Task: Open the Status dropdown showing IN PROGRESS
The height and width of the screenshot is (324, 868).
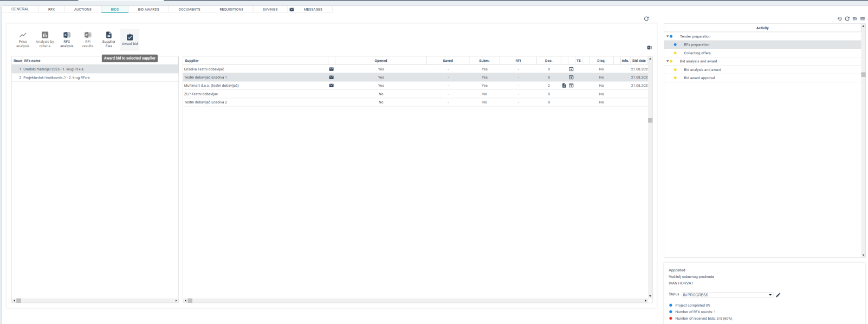Action: 727,295
